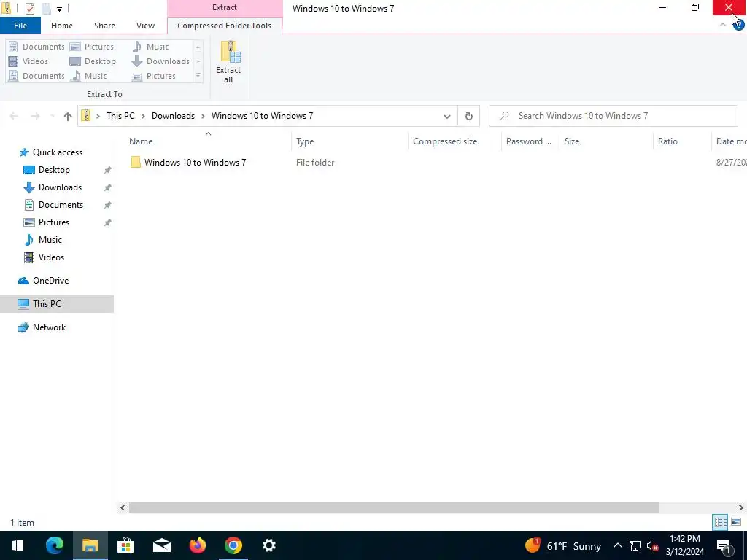The width and height of the screenshot is (747, 560).
Task: Go back with the Back arrow
Action: pos(14,116)
